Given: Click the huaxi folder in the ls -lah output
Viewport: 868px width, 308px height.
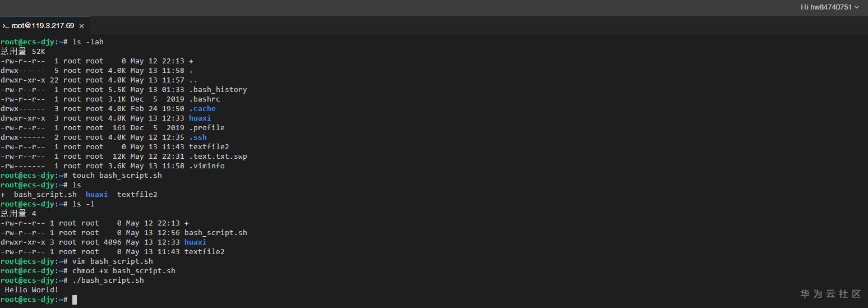Looking at the screenshot, I should (200, 118).
